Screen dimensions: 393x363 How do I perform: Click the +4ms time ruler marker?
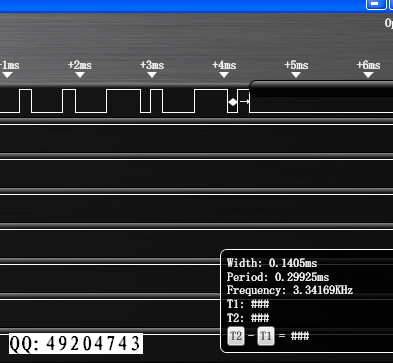(x=224, y=75)
